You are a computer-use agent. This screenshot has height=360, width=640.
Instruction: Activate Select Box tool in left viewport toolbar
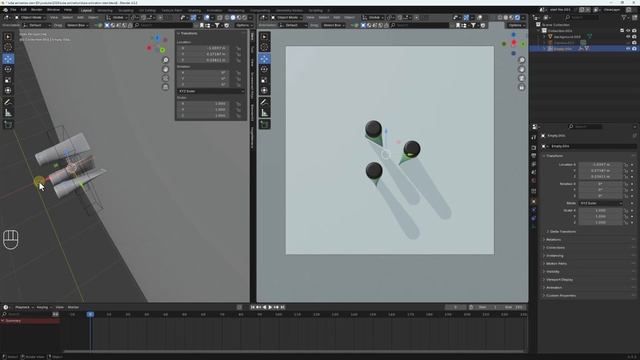(8, 37)
